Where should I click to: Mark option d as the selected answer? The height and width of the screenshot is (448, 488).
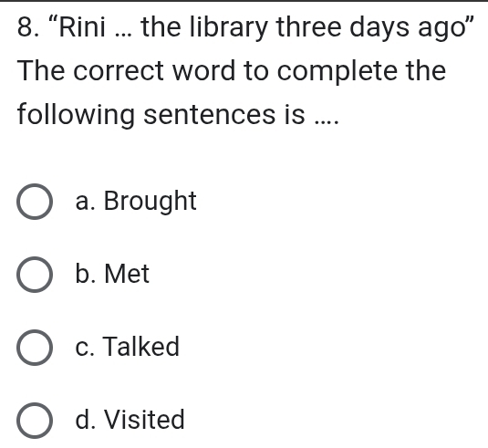[x=35, y=421]
